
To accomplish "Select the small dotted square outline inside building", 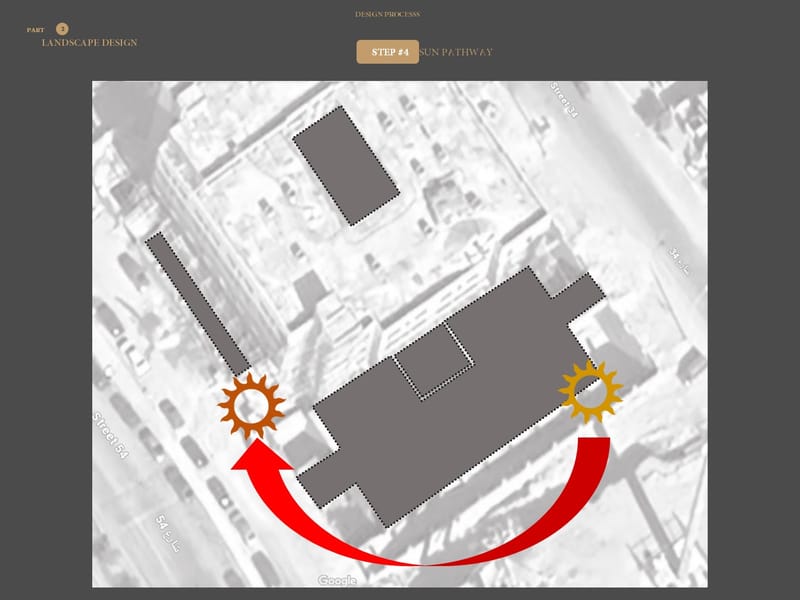I will (432, 360).
